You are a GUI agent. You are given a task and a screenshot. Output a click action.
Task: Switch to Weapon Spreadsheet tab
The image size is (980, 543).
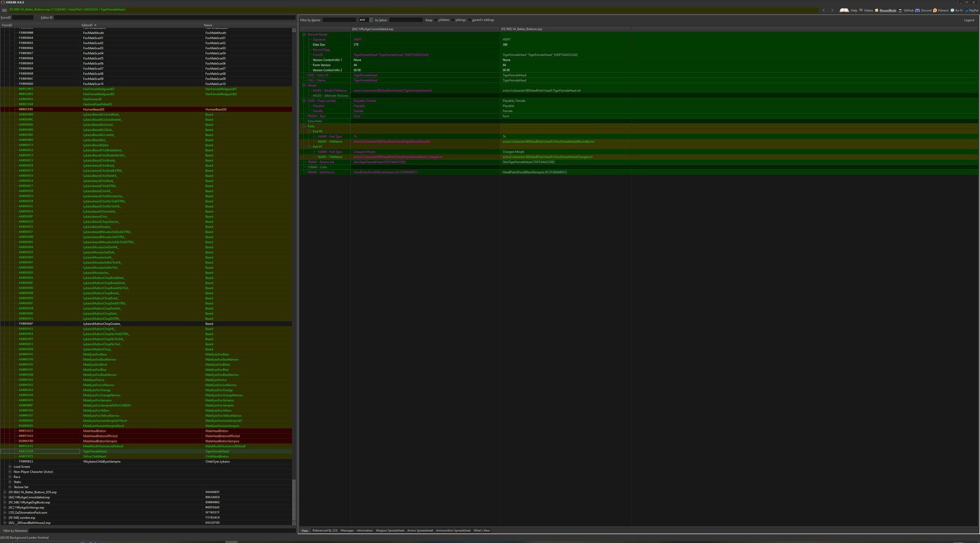(390, 531)
